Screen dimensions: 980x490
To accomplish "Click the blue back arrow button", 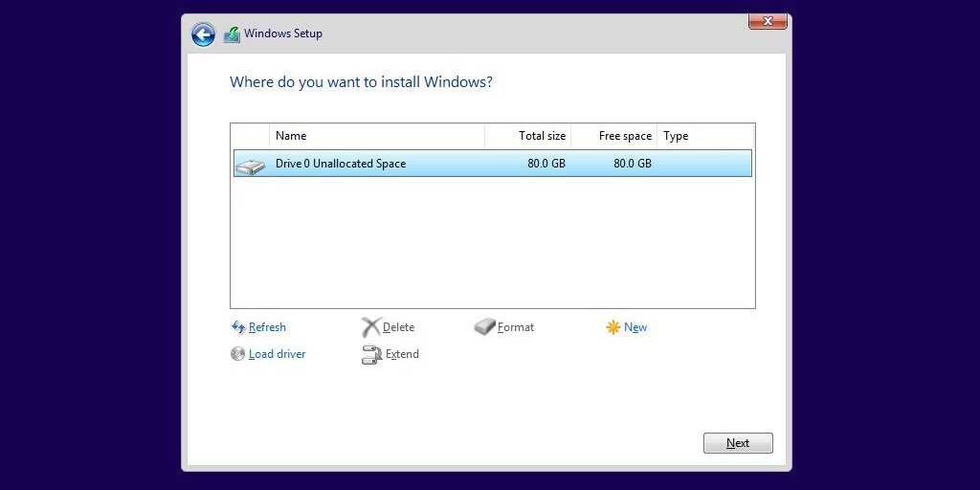I will (x=203, y=34).
